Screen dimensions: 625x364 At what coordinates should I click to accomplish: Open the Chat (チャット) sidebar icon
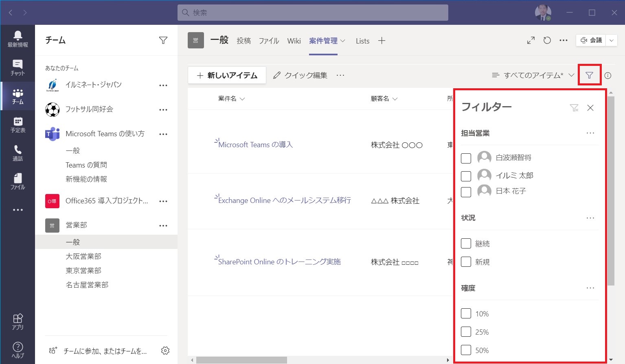pyautogui.click(x=18, y=68)
